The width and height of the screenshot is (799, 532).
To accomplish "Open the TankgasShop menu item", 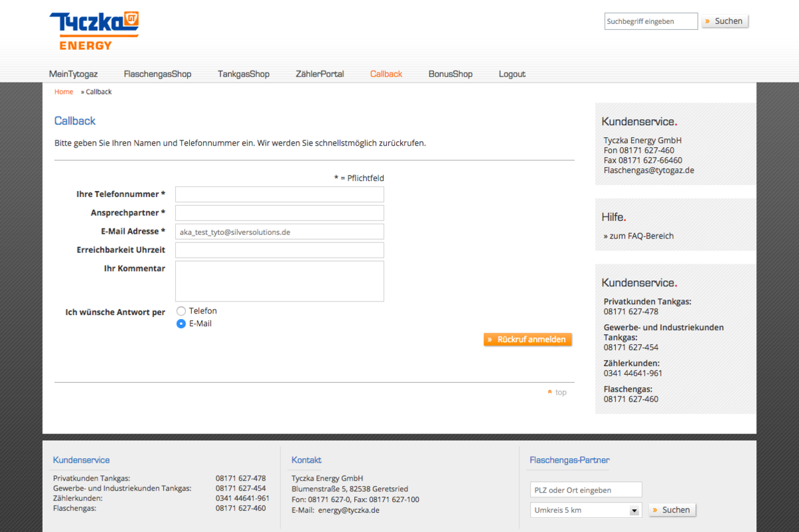I will click(x=244, y=74).
